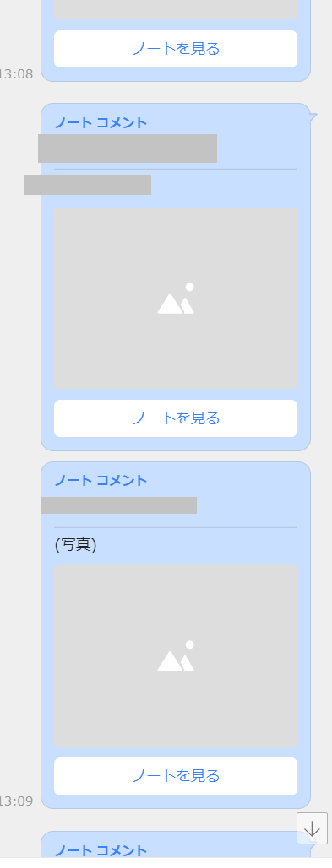Click mountain image icon below (写真) text
The height and width of the screenshot is (868, 332).
coord(176,656)
